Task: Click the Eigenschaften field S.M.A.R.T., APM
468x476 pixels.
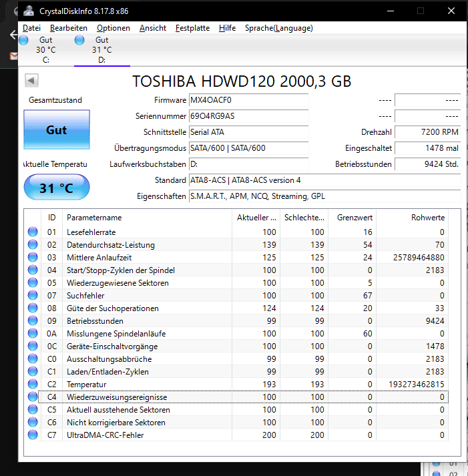Action: tap(324, 196)
